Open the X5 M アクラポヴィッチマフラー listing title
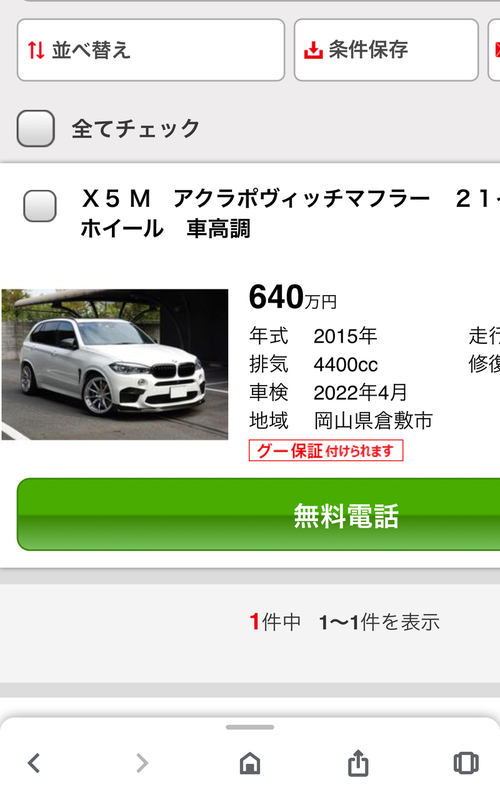This screenshot has width=500, height=790. point(290,214)
